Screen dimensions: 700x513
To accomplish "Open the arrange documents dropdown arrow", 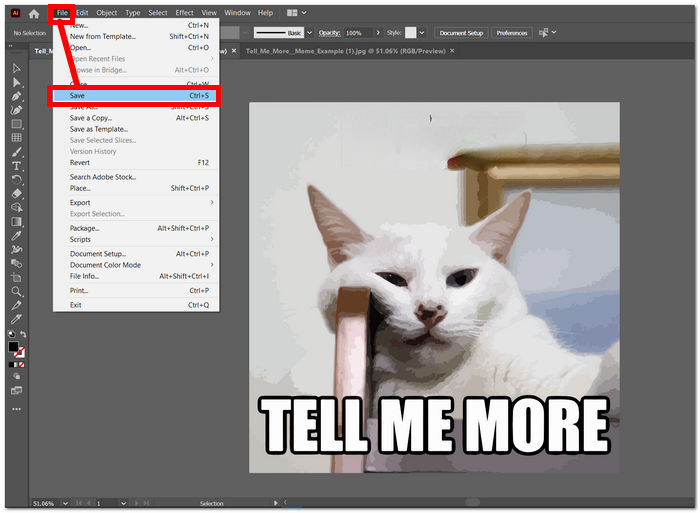I will (304, 13).
